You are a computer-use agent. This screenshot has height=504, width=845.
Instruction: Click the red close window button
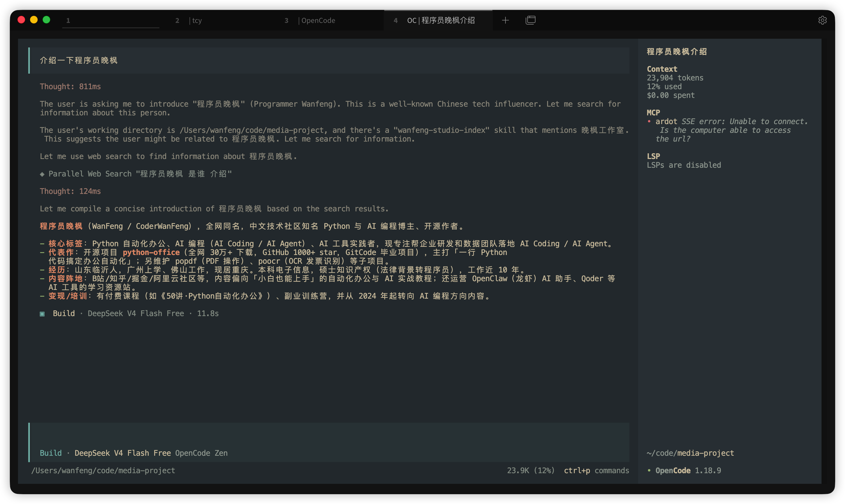click(x=21, y=20)
